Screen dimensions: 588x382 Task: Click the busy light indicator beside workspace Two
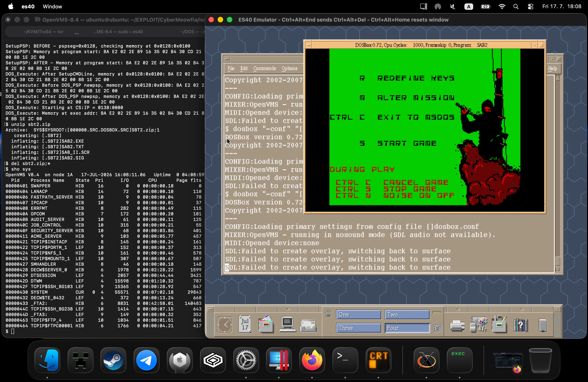[437, 312]
